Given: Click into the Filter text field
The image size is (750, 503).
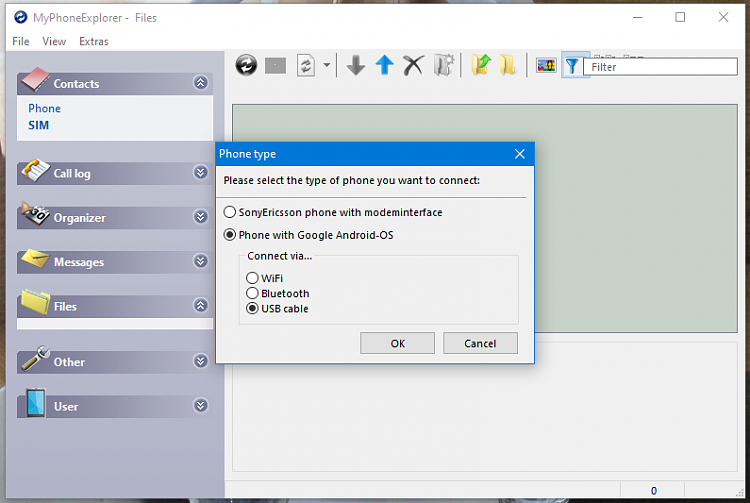Looking at the screenshot, I should coord(661,67).
